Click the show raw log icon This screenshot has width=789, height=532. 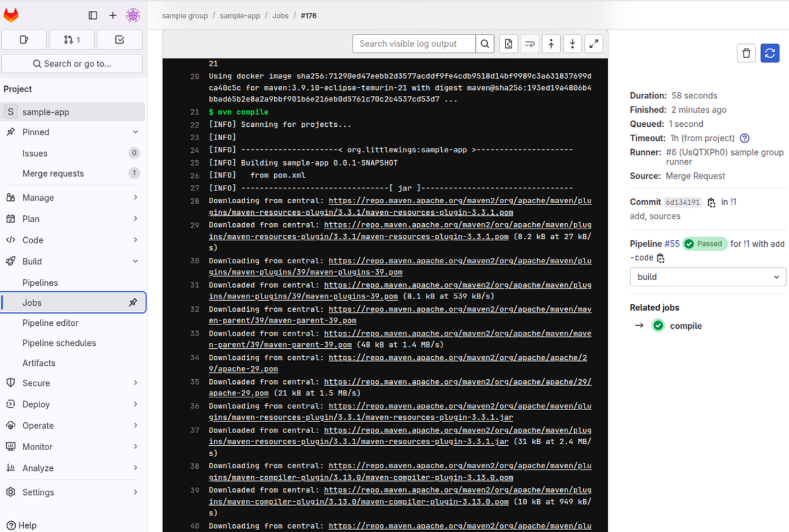(509, 44)
